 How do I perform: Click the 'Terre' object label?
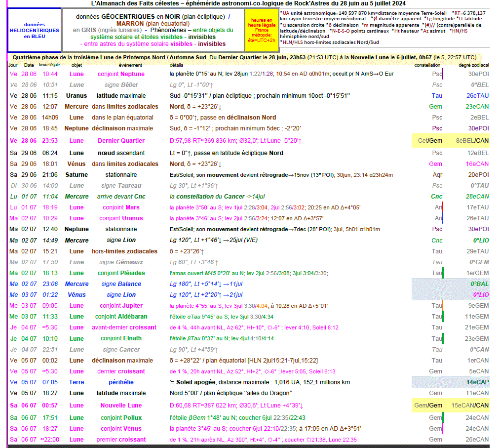click(77, 382)
